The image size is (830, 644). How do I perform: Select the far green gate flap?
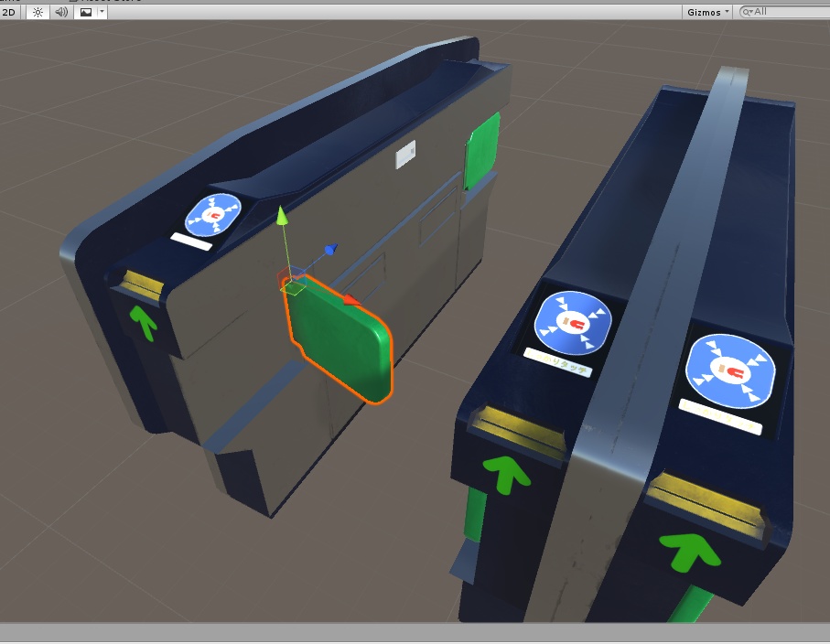pos(482,150)
